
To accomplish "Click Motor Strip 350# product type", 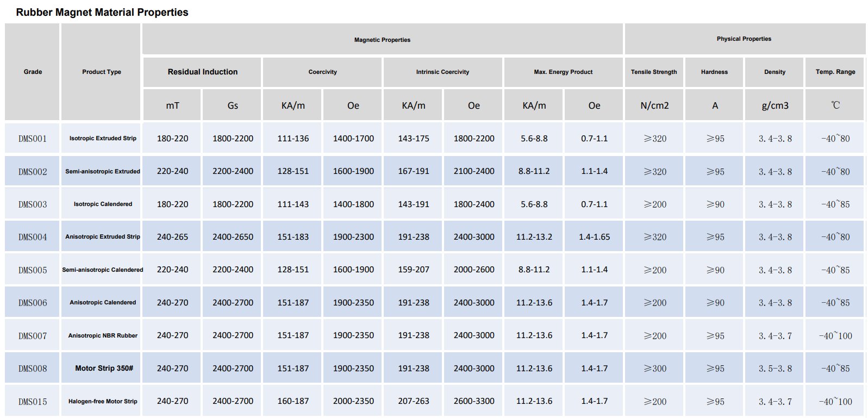I will [104, 368].
